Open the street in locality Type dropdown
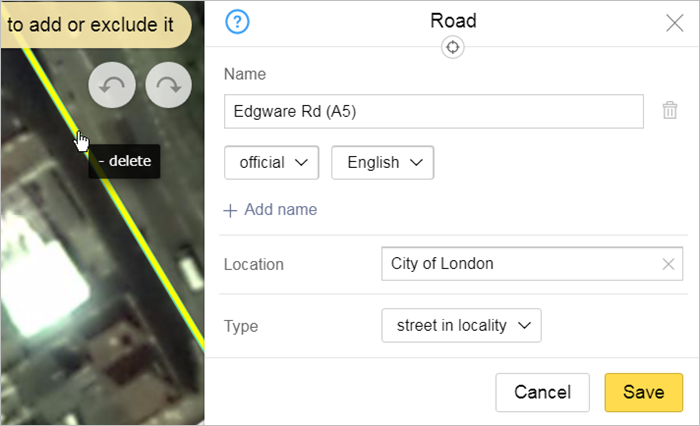700x426 pixels. (x=461, y=325)
